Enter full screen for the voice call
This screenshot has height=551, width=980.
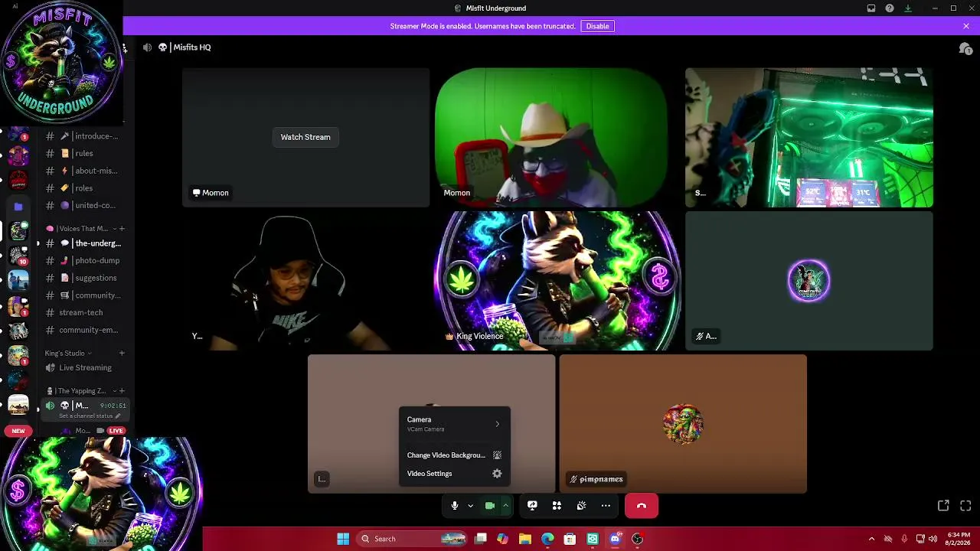pyautogui.click(x=965, y=506)
